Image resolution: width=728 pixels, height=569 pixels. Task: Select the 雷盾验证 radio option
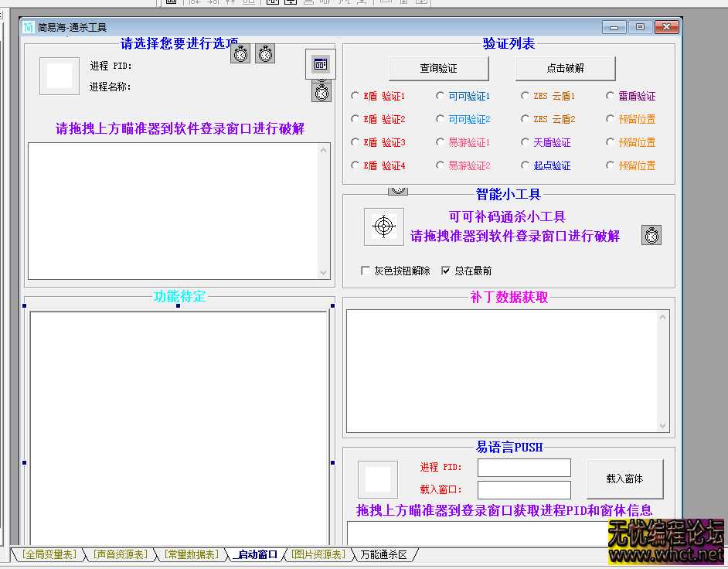pos(611,96)
